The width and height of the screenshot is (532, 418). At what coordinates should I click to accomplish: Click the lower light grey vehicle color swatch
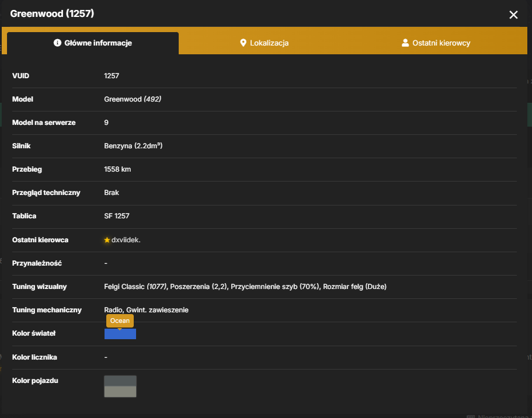[120, 392]
